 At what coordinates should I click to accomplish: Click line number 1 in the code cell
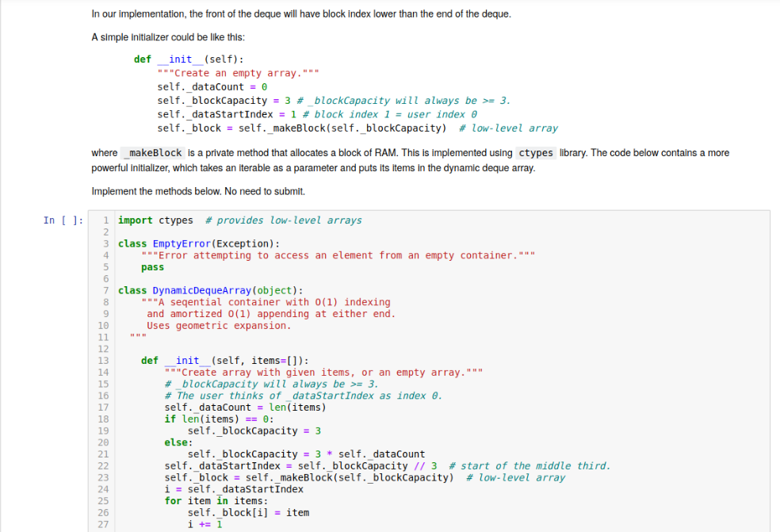(x=105, y=220)
